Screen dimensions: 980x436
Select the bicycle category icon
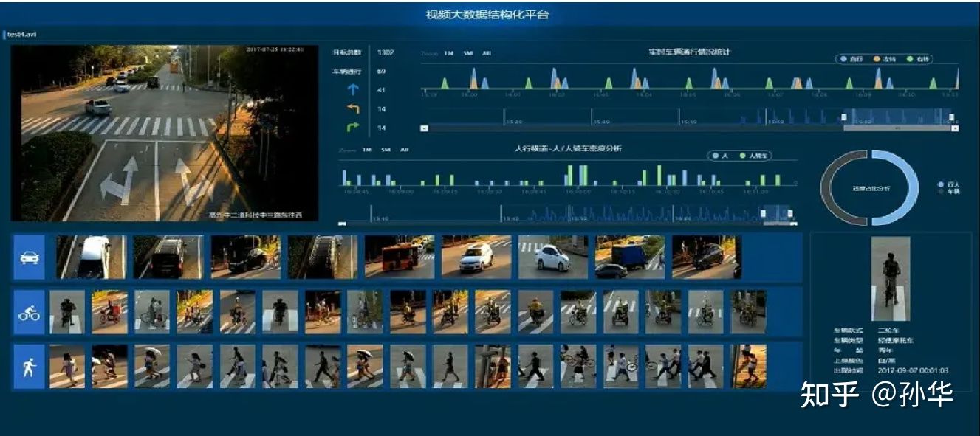[x=29, y=313]
